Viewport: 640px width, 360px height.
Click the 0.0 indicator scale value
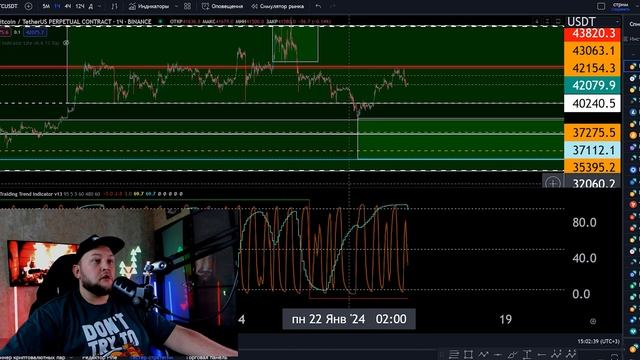581,294
